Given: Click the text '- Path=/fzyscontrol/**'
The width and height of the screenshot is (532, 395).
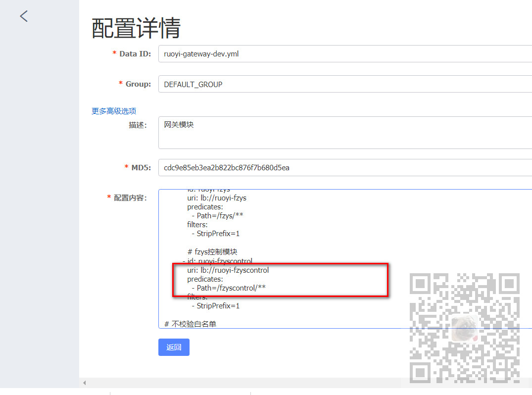Looking at the screenshot, I should click(x=228, y=288).
